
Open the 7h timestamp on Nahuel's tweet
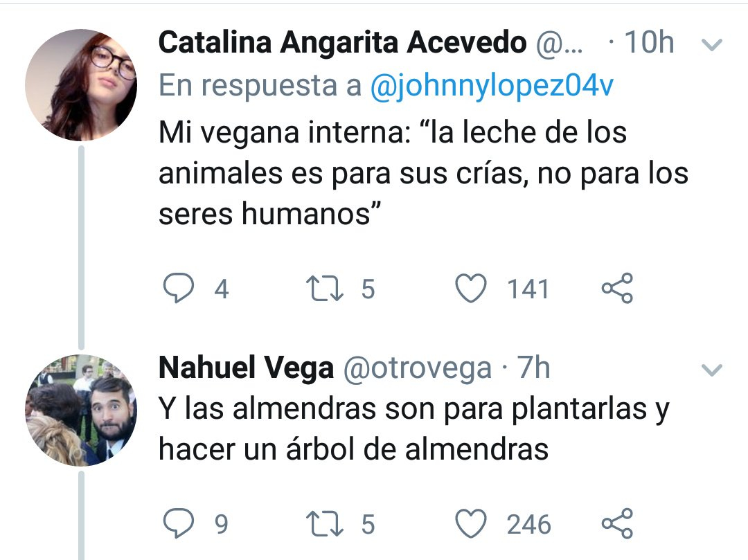point(534,369)
